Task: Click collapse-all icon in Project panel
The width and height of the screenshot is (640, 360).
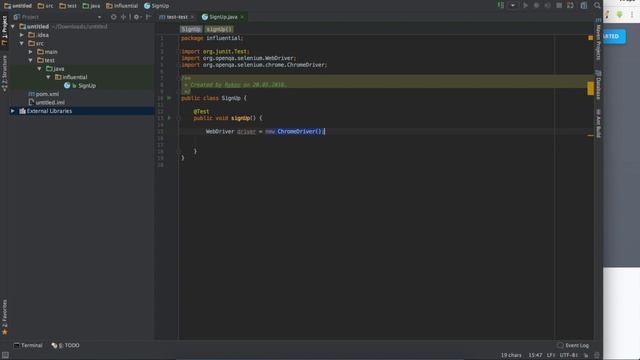Action: [123, 17]
